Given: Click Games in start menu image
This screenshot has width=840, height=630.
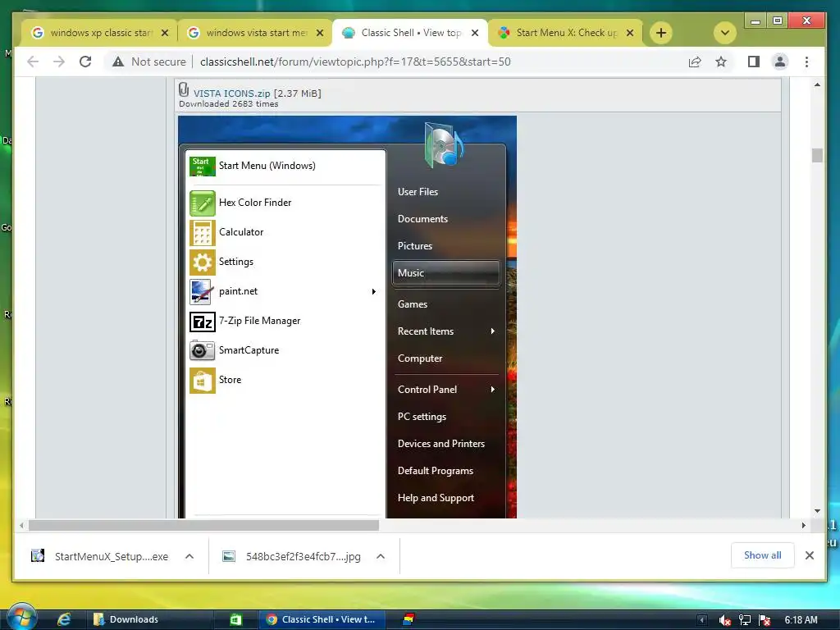Looking at the screenshot, I should click(413, 304).
